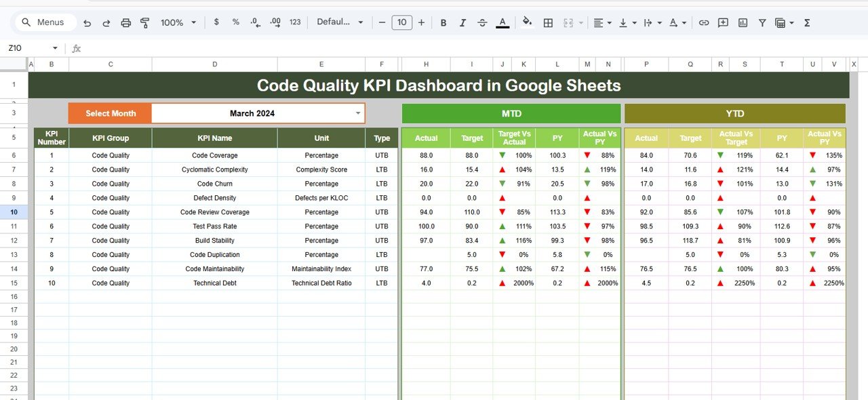Open the March 2024 month selector dropdown
Screen dimensions: 868x400
[359, 113]
